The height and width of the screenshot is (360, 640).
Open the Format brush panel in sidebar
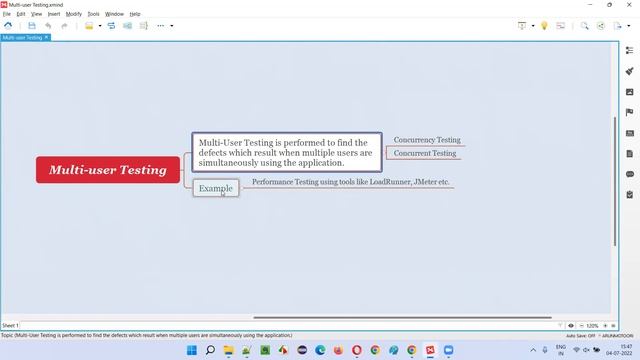coord(629,71)
